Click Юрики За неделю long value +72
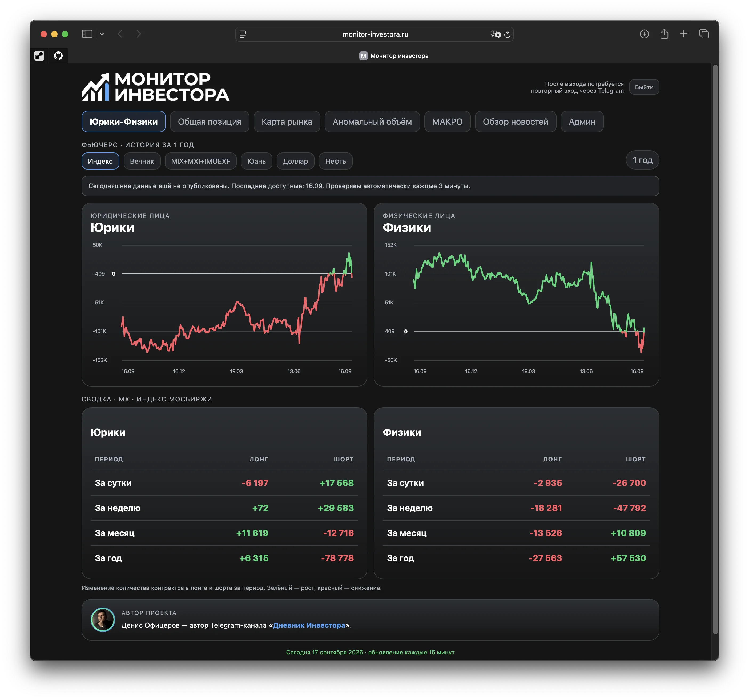 (260, 508)
